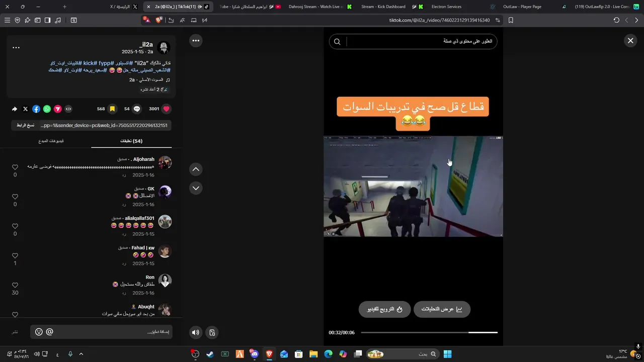Like the comment by Aljoharah
The image size is (644, 362).
[x=15, y=167]
